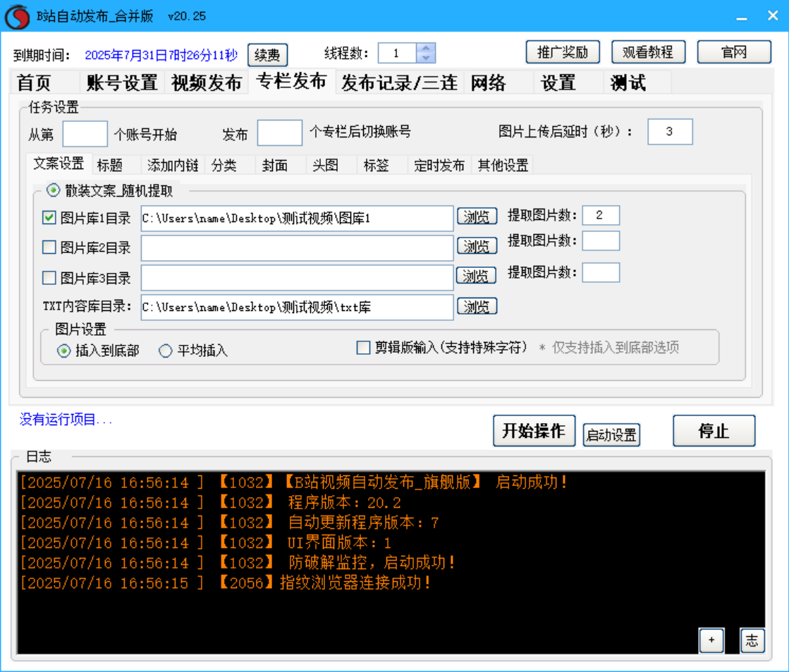Click the 从第 account start number field
The height and width of the screenshot is (672, 789).
pos(85,134)
